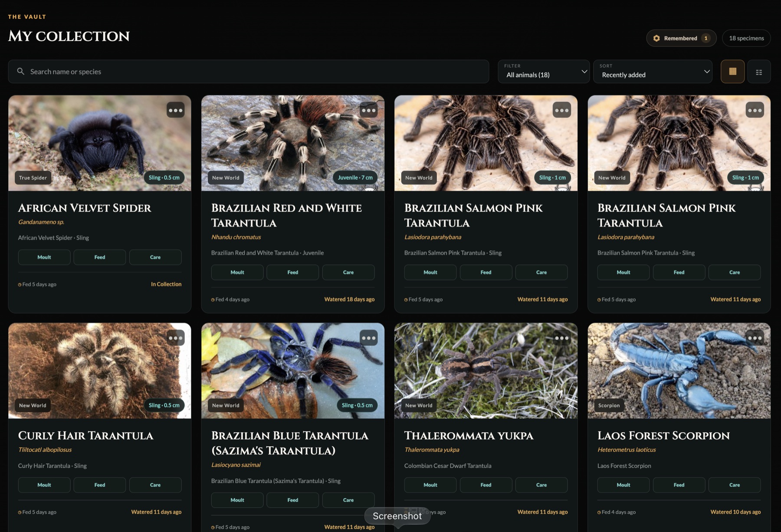781x532 pixels.
Task: Click the Juvenile · 7 cm size badge
Action: pyautogui.click(x=355, y=178)
